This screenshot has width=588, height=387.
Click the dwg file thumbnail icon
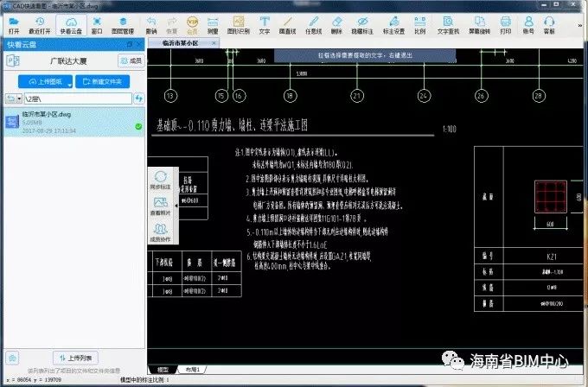(x=12, y=122)
